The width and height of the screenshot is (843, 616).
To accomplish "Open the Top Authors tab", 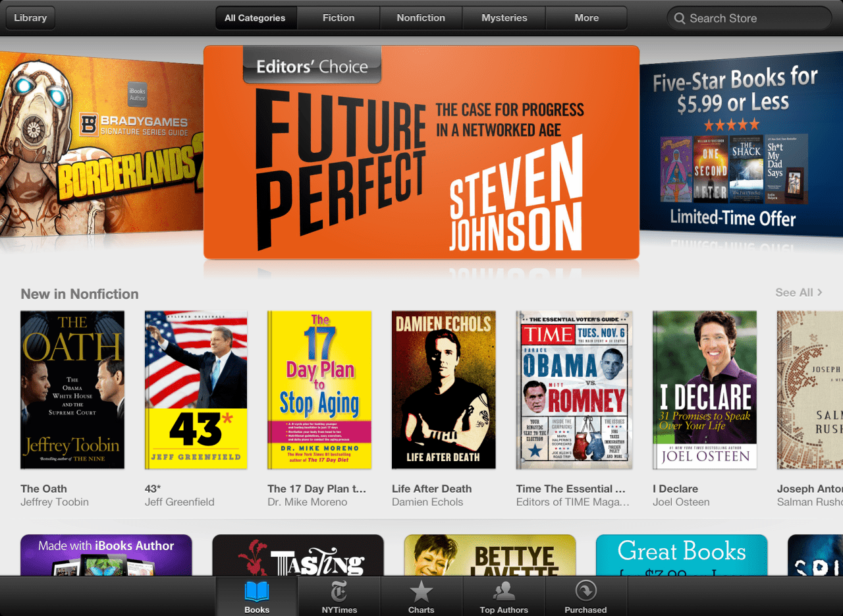I will coord(504,596).
